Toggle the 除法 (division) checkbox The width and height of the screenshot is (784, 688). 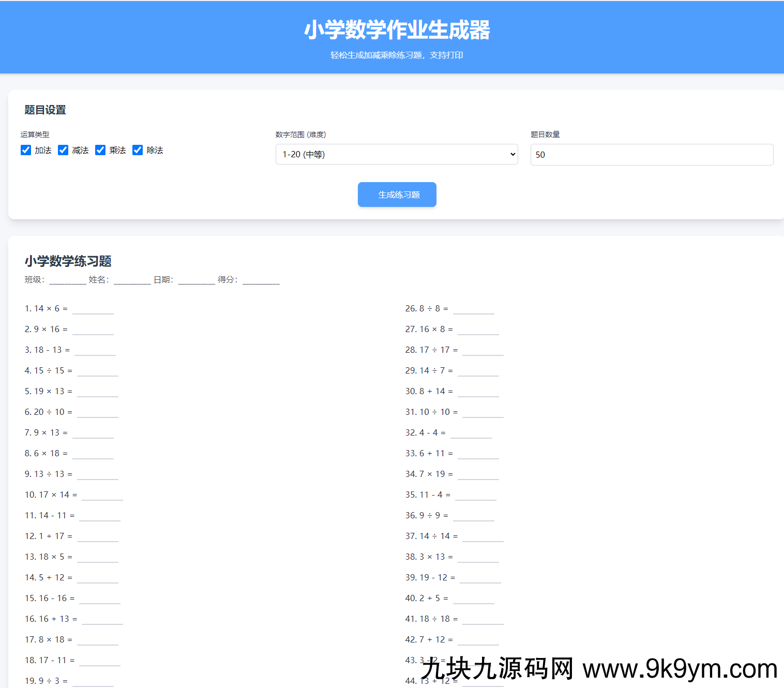tap(138, 150)
